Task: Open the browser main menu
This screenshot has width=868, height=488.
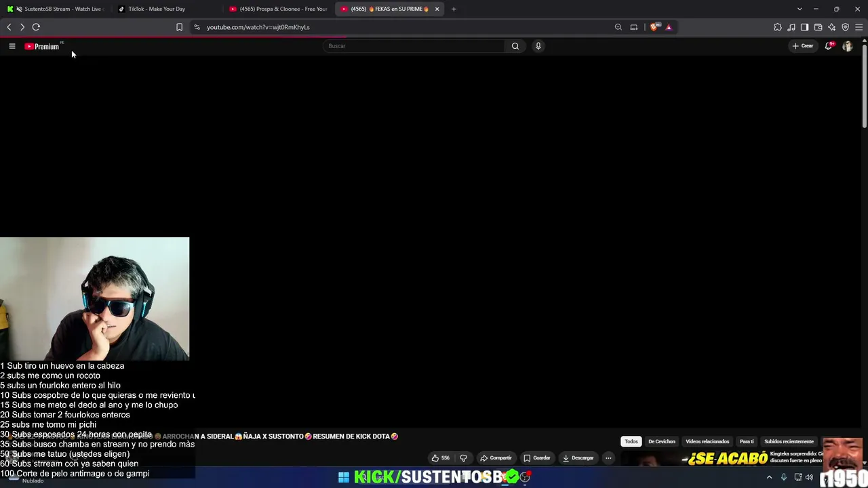Action: pyautogui.click(x=859, y=27)
